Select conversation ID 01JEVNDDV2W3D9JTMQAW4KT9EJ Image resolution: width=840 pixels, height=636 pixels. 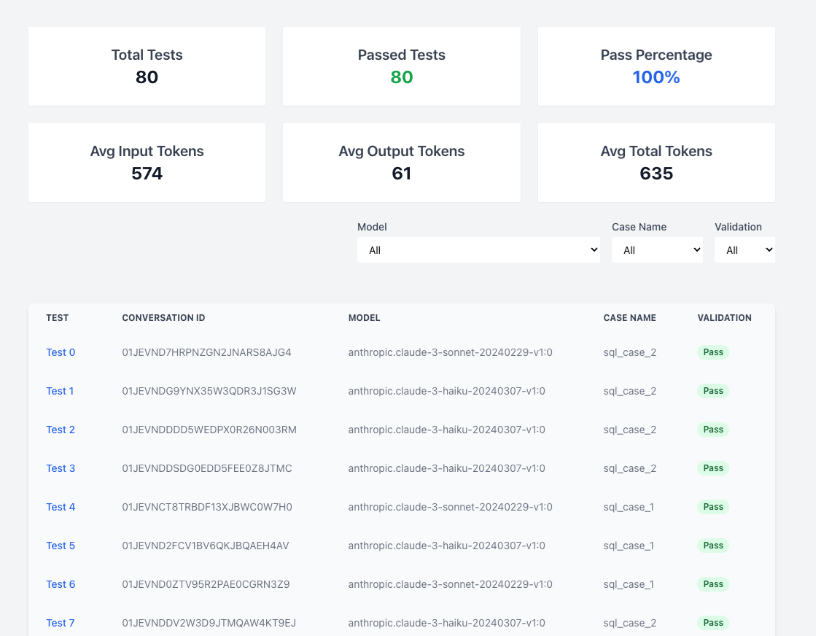(209, 623)
